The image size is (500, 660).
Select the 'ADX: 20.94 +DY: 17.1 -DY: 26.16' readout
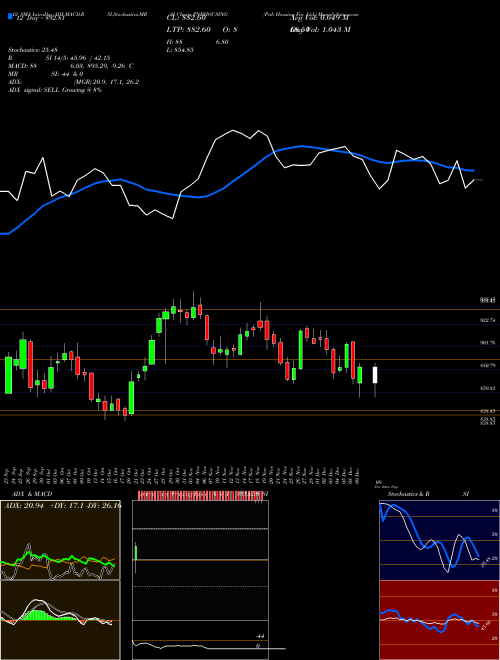(x=62, y=505)
